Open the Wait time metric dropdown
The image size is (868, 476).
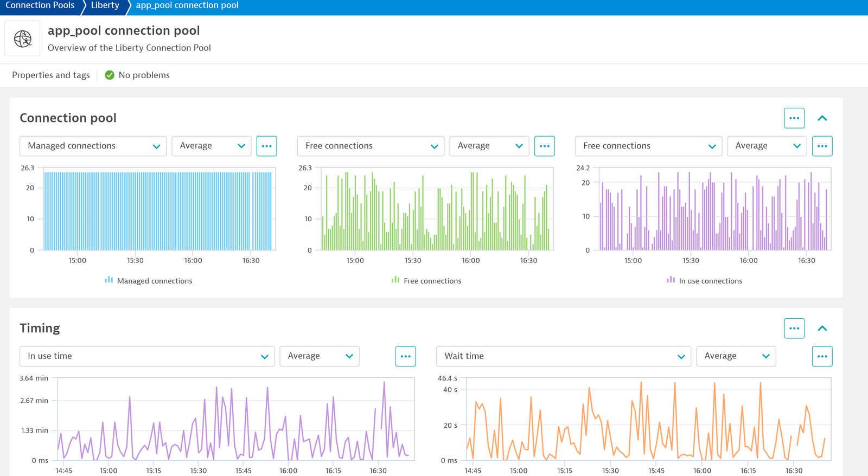564,356
